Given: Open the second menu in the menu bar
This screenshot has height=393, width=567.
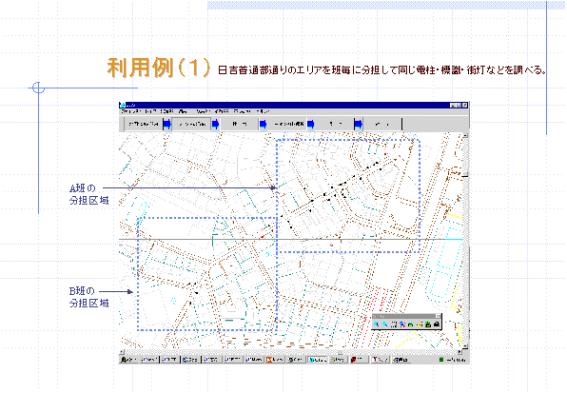Looking at the screenshot, I should (x=150, y=112).
